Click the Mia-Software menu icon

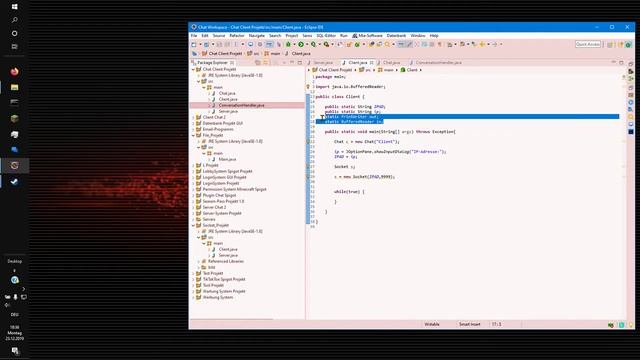point(355,36)
